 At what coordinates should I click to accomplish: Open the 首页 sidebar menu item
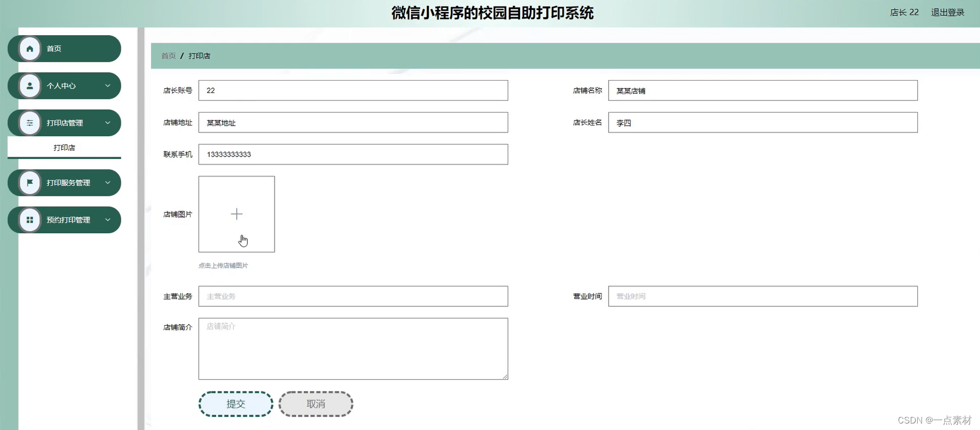tap(64, 49)
